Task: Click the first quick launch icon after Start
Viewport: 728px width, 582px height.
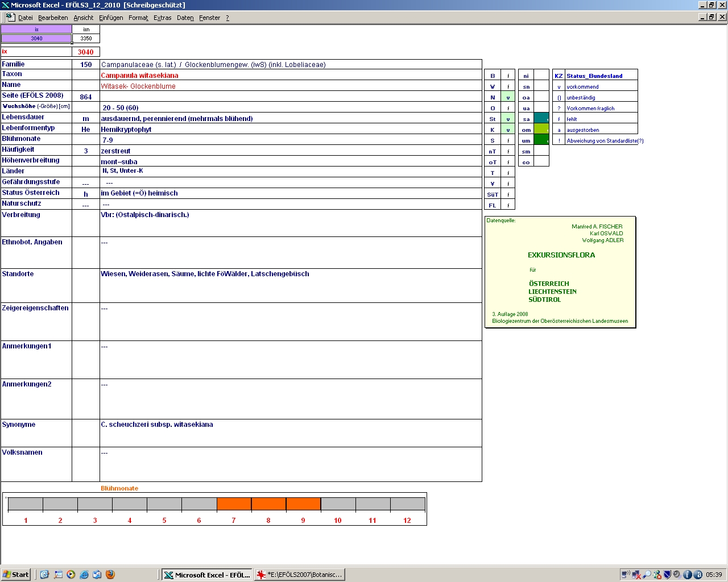Action: pyautogui.click(x=44, y=575)
